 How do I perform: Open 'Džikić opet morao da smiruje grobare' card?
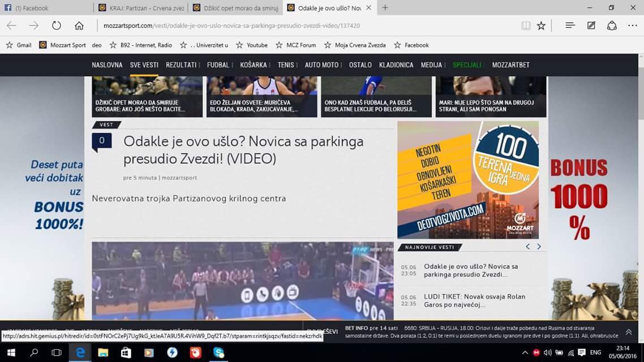point(147,97)
